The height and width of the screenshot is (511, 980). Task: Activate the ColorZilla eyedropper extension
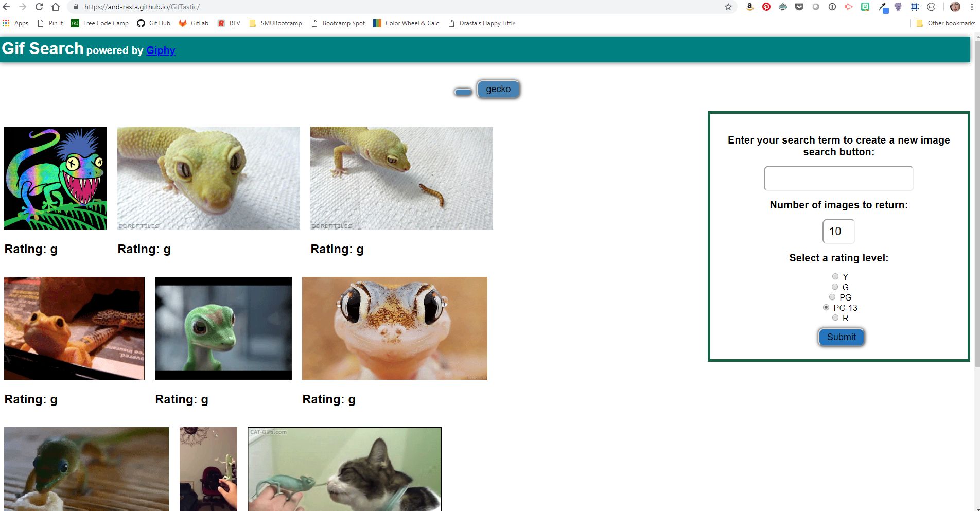coord(883,7)
